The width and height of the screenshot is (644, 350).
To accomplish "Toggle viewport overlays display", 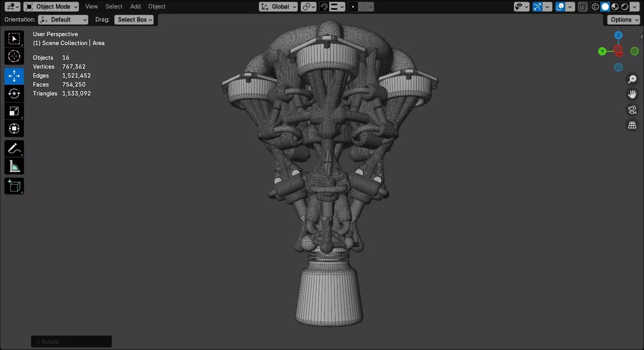I will click(560, 7).
